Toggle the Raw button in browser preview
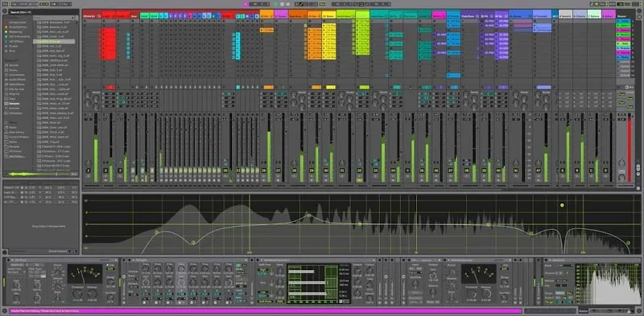 click(74, 174)
